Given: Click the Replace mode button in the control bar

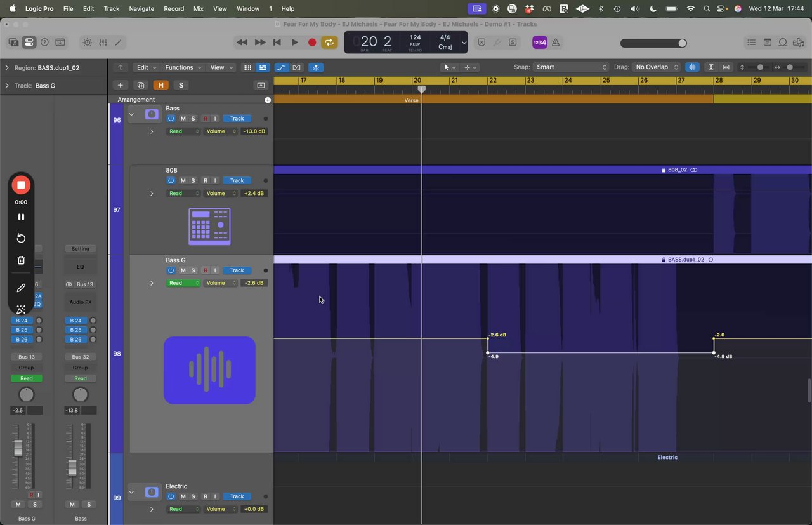Looking at the screenshot, I should [481, 43].
